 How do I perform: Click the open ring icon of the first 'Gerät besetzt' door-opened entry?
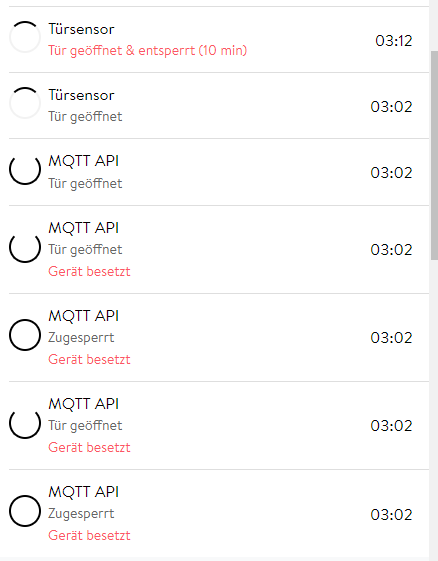(25, 247)
